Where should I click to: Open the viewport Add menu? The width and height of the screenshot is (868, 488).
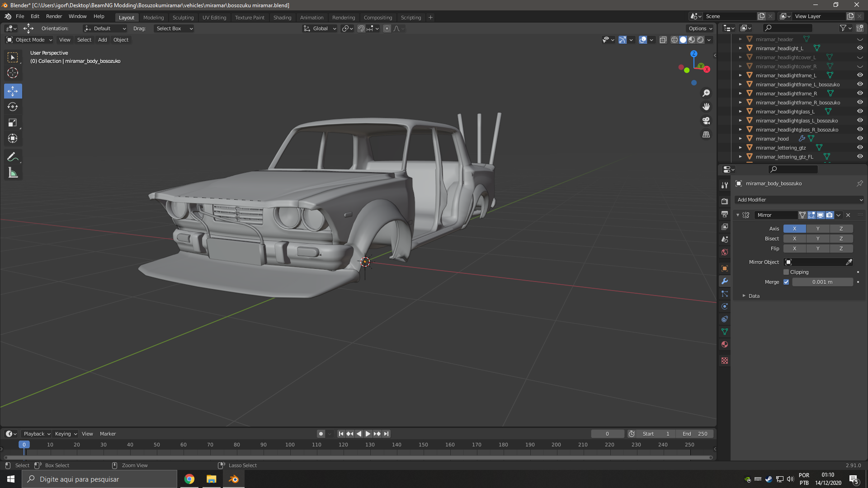click(x=103, y=40)
